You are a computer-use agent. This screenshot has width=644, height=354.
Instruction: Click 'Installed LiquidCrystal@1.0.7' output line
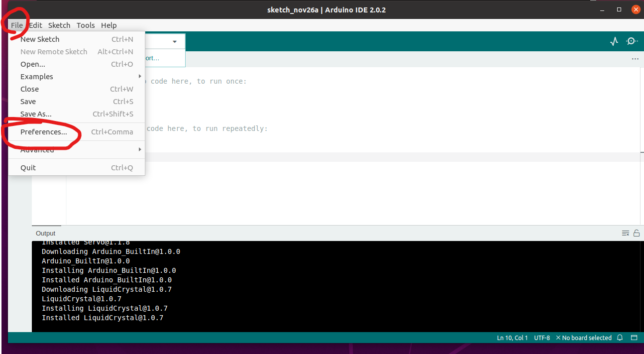pyautogui.click(x=103, y=318)
